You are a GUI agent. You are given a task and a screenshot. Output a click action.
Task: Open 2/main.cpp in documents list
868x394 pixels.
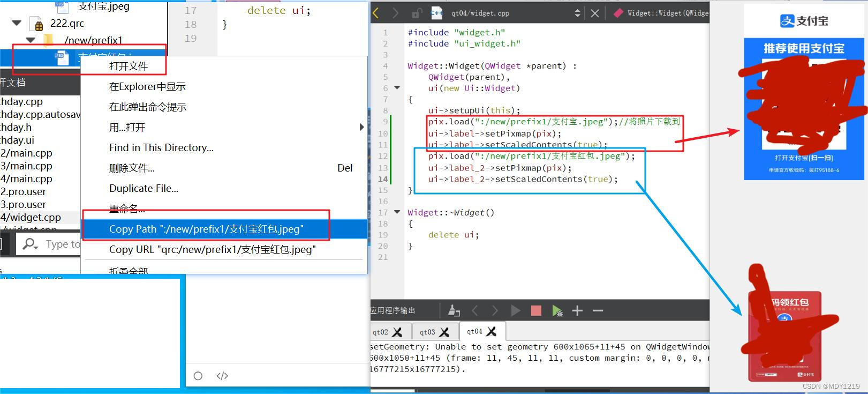[26, 153]
